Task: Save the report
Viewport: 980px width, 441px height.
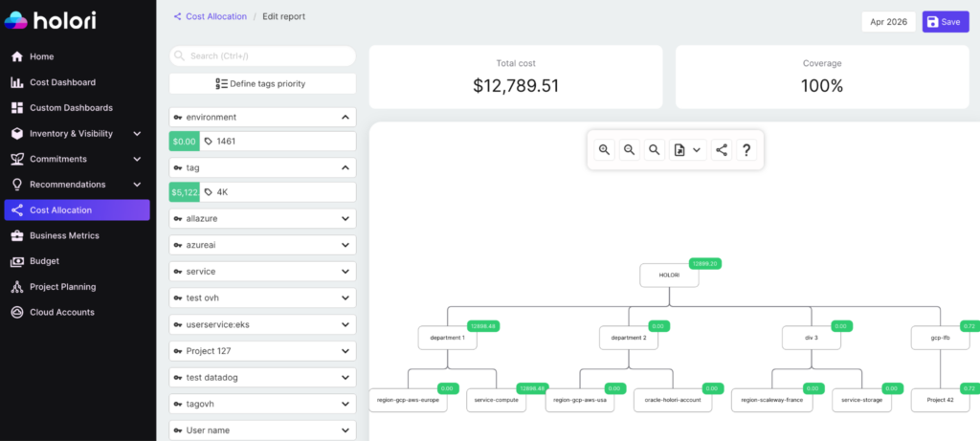Action: click(x=946, y=22)
